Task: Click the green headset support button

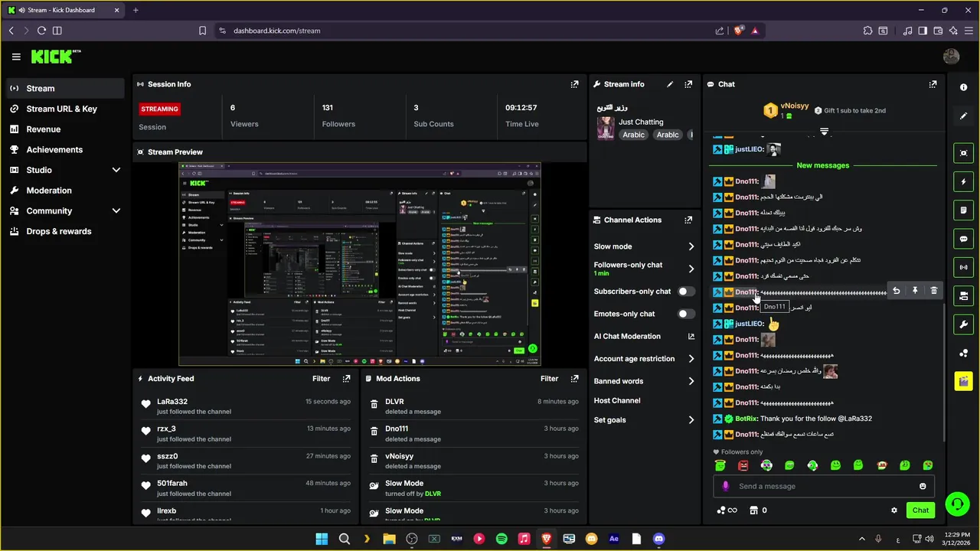Action: point(957,504)
